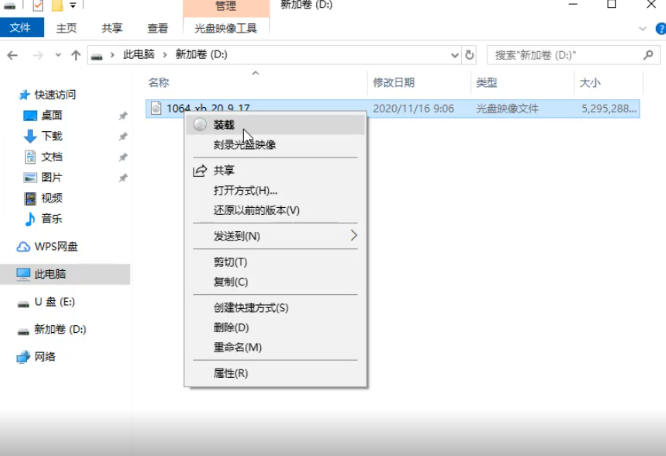Sort by the 修改日期 column header
The width and height of the screenshot is (666, 456).
click(393, 82)
